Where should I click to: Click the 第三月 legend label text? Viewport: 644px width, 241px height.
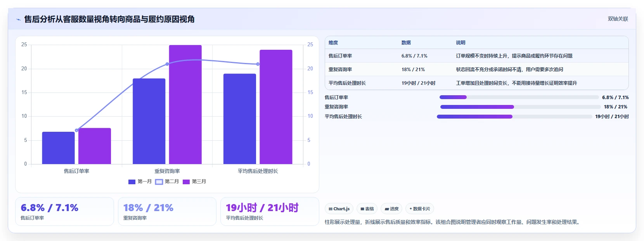[199, 182]
